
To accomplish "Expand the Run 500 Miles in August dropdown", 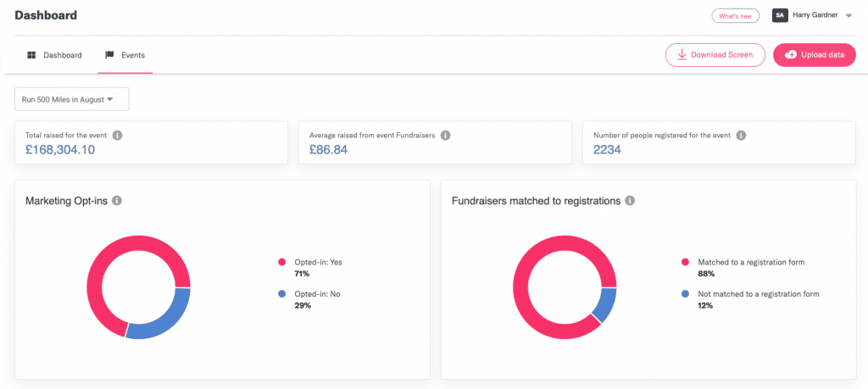I will 71,99.
